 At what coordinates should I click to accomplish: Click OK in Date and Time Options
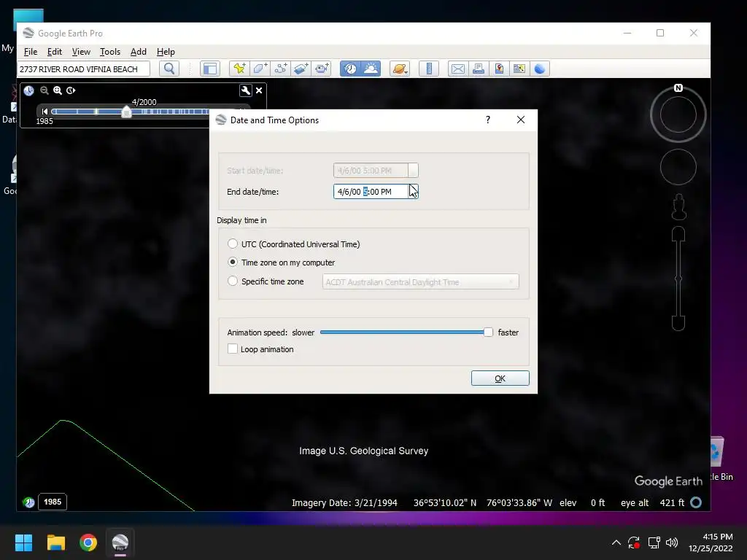500,378
